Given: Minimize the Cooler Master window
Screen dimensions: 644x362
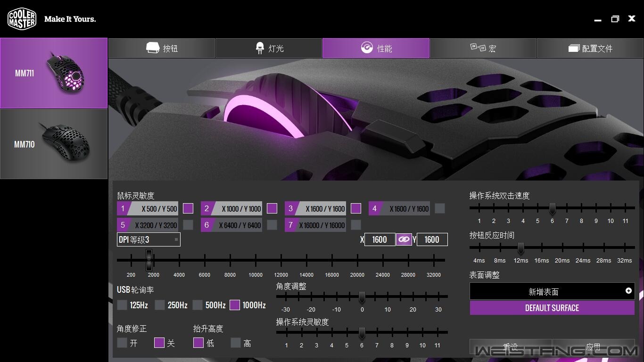Looking at the screenshot, I should pos(598,19).
